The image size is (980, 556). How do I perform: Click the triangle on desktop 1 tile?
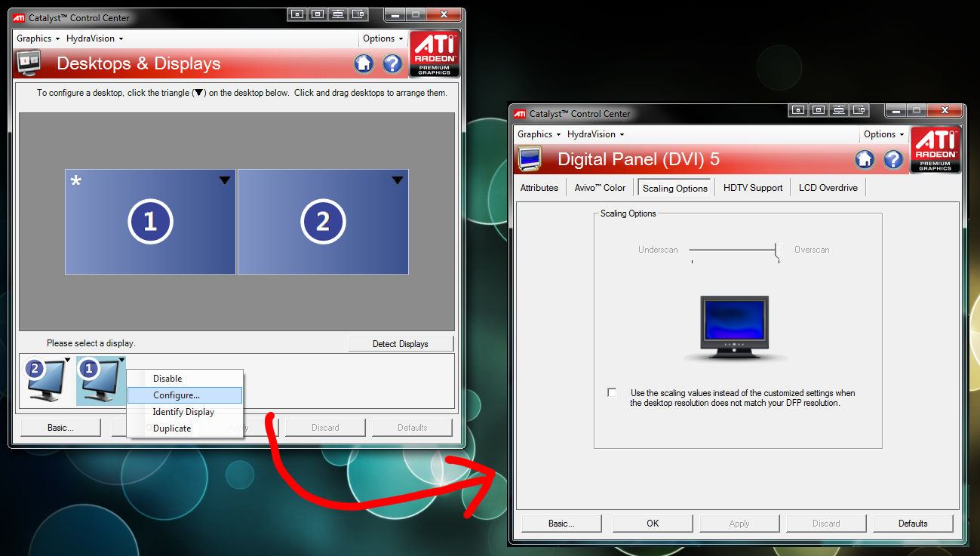(225, 180)
